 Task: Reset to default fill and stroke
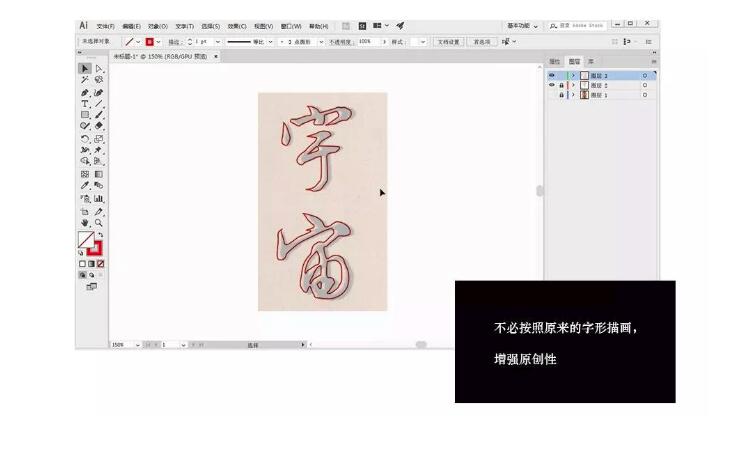coord(81,253)
